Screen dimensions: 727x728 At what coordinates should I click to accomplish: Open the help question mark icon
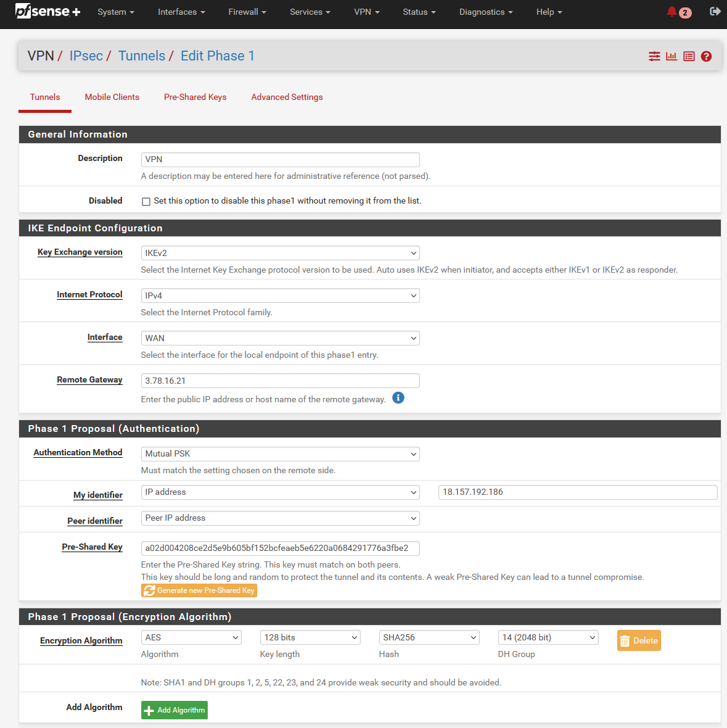705,56
